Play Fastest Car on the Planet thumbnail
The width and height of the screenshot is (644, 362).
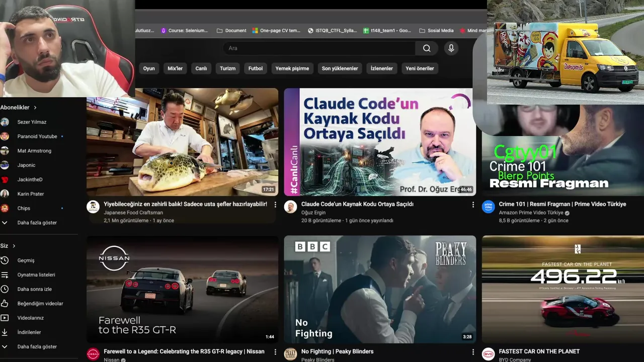563,290
